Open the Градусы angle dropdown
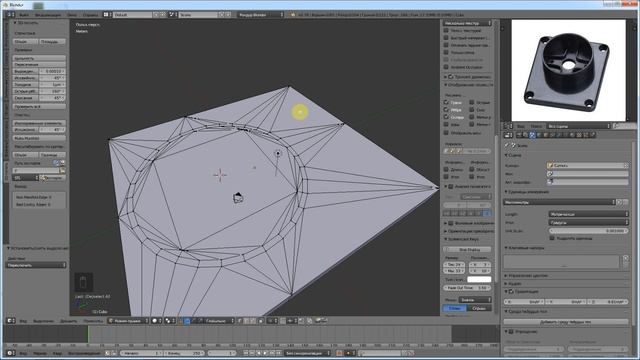640x360 pixels. click(x=588, y=222)
